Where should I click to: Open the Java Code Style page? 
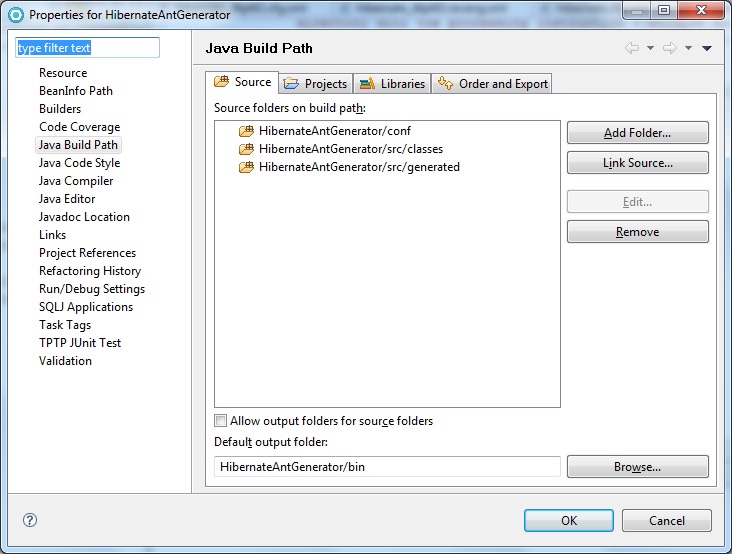tap(79, 163)
